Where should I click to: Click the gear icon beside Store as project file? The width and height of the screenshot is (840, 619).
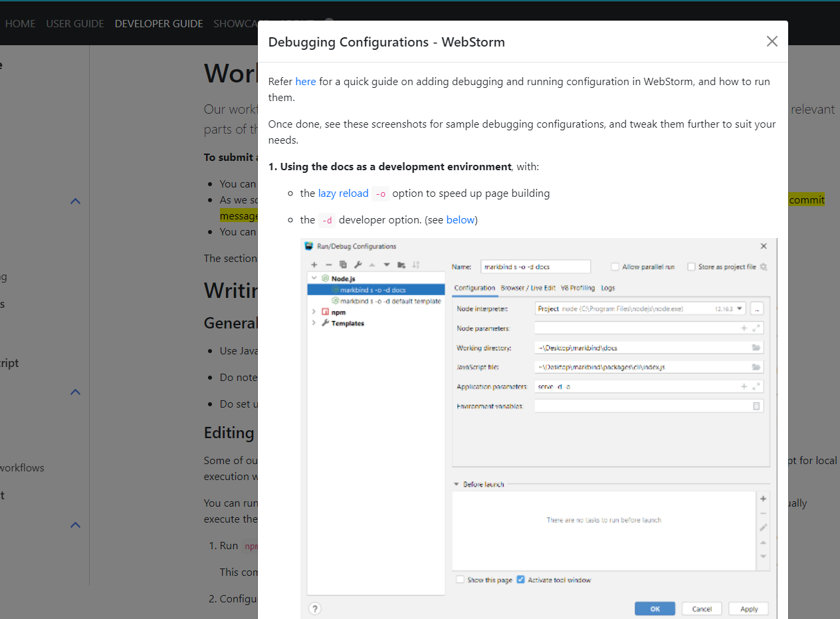tap(764, 267)
